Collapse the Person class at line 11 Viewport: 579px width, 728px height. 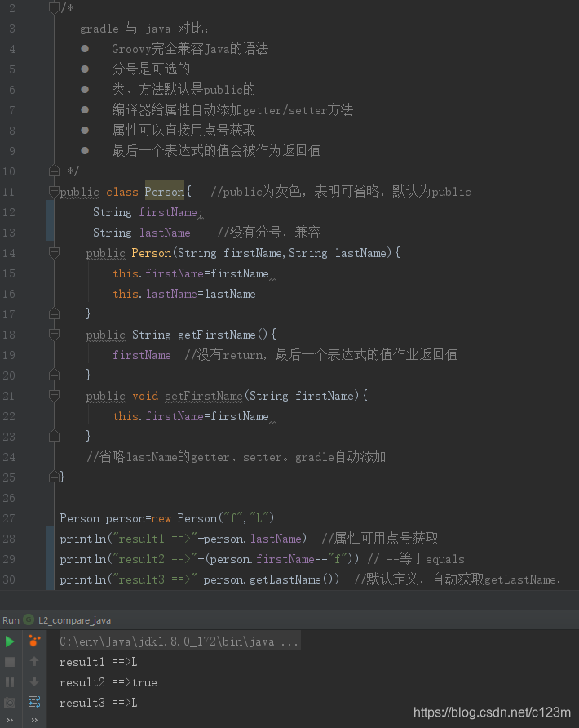tap(55, 192)
